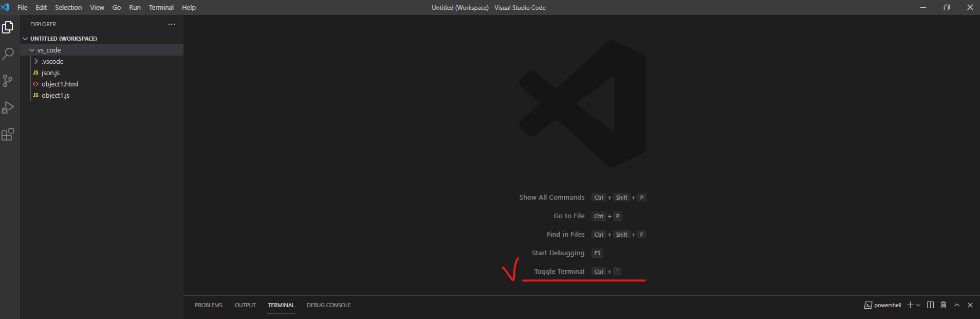Close the VS Code window
Image resolution: width=980 pixels, height=319 pixels.
coord(970,7)
